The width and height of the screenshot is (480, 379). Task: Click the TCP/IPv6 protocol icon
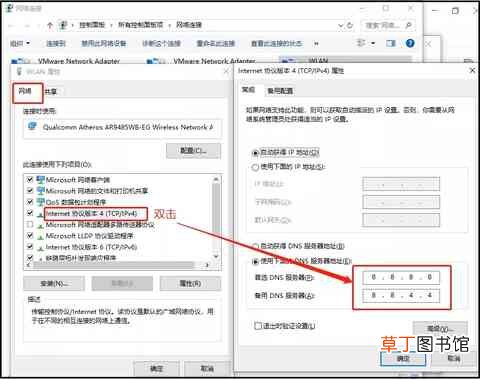[40, 247]
